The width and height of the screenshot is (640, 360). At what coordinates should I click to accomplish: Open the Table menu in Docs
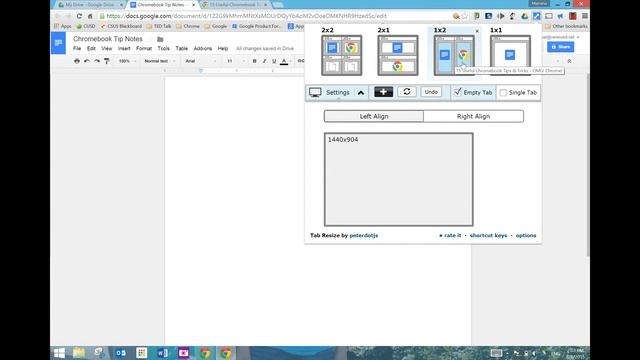tap(182, 48)
